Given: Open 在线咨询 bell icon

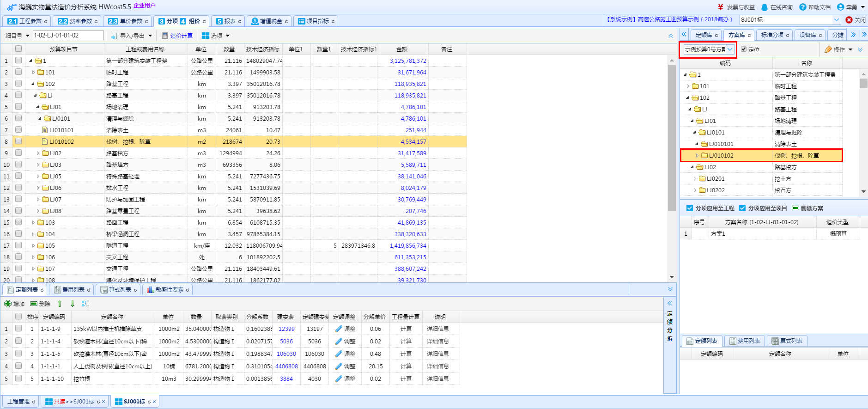Looking at the screenshot, I should [x=765, y=7].
